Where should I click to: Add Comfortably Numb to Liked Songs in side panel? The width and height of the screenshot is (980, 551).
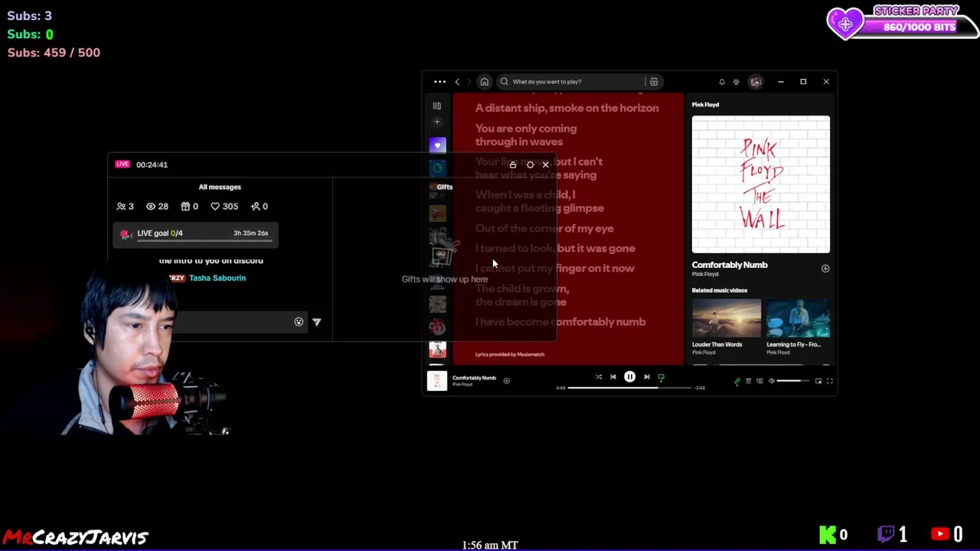[825, 269]
